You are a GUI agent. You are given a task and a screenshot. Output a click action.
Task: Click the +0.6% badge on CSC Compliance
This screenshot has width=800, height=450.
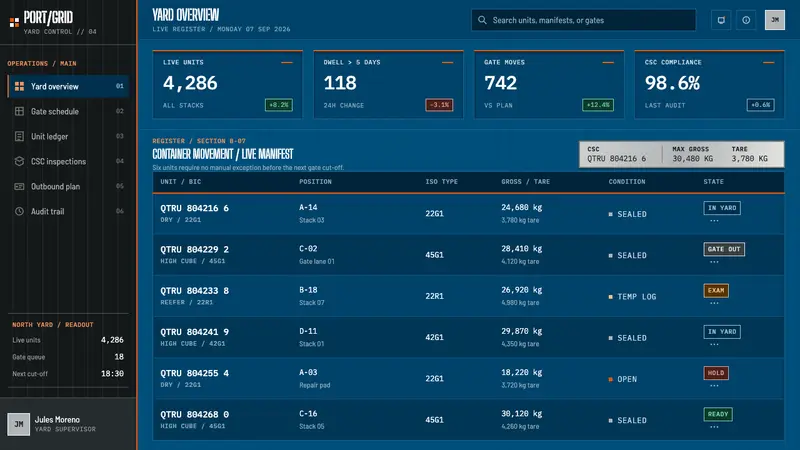point(761,105)
